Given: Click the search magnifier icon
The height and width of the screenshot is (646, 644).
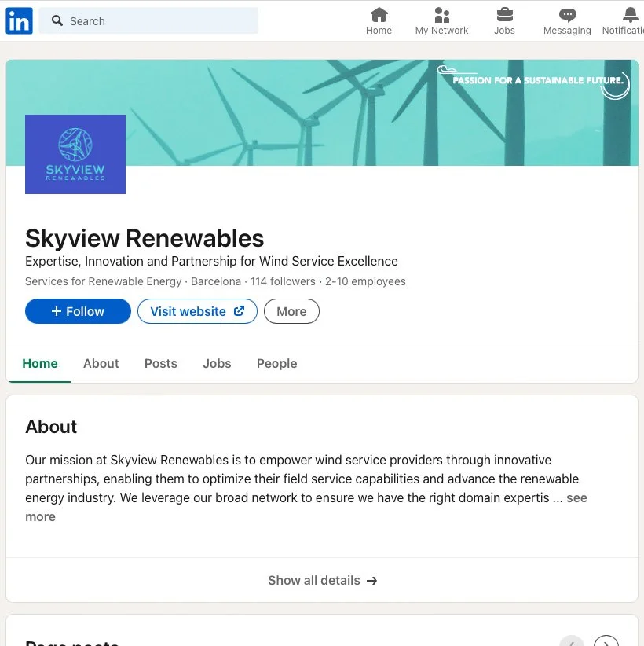Looking at the screenshot, I should click(57, 20).
